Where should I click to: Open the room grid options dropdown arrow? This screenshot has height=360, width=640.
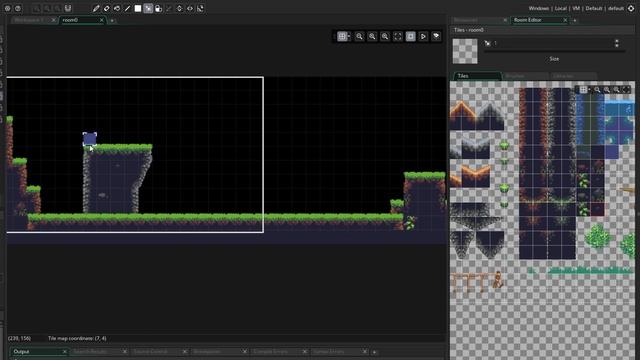pyautogui.click(x=349, y=36)
